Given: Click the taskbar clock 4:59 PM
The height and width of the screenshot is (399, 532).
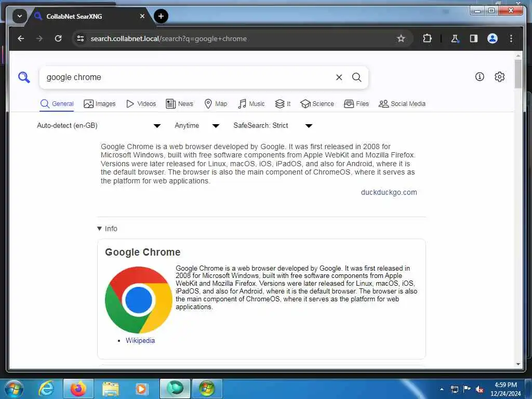Looking at the screenshot, I should tap(506, 385).
